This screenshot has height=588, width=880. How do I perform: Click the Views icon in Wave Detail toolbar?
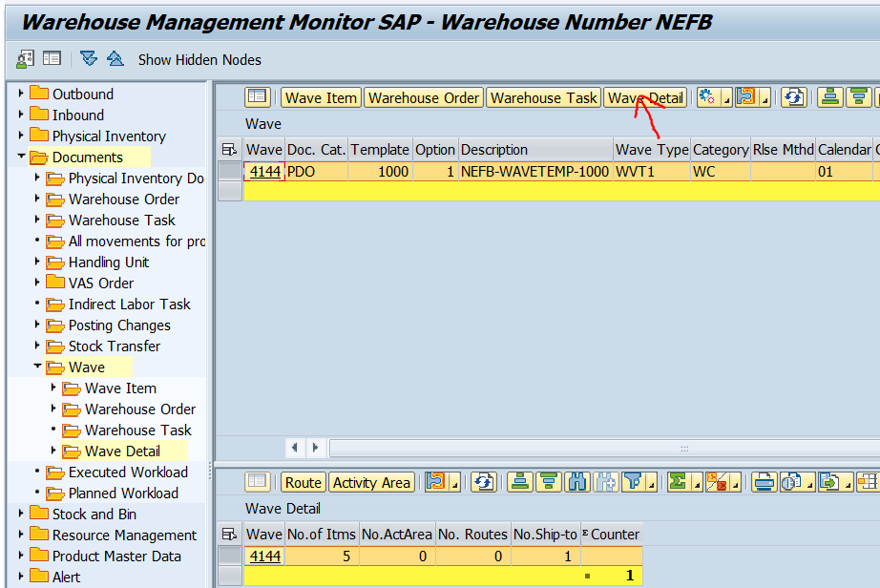pos(792,482)
